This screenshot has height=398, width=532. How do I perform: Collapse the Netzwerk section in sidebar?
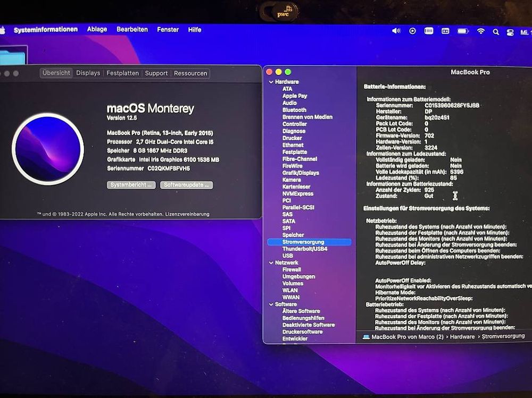(271, 262)
